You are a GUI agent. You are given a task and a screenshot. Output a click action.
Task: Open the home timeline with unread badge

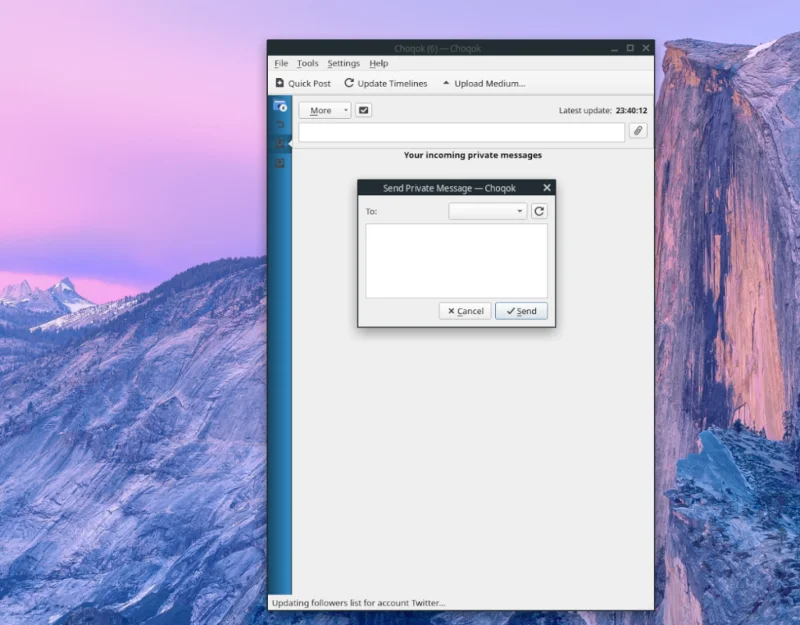(280, 106)
